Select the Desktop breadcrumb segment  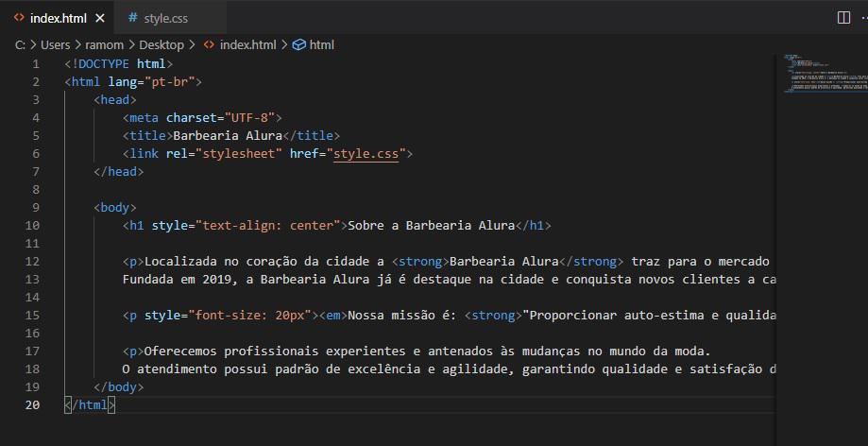pos(162,44)
